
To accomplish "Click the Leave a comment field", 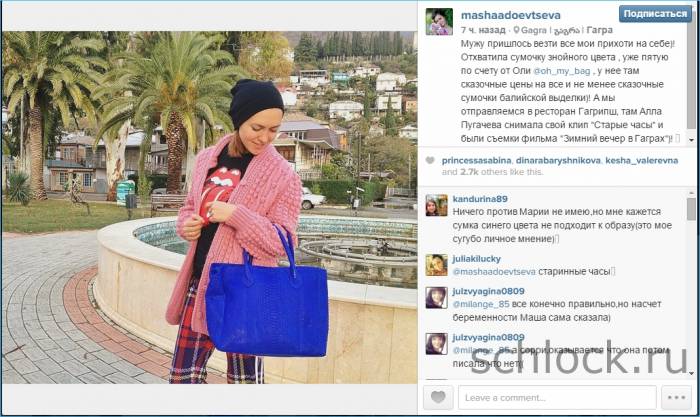I will point(557,397).
